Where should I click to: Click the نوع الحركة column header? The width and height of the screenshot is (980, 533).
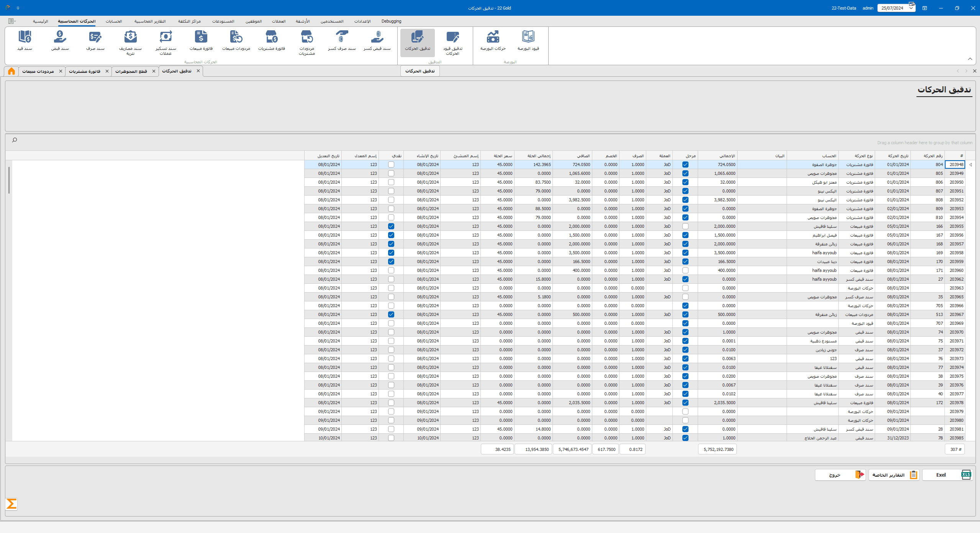tap(857, 156)
